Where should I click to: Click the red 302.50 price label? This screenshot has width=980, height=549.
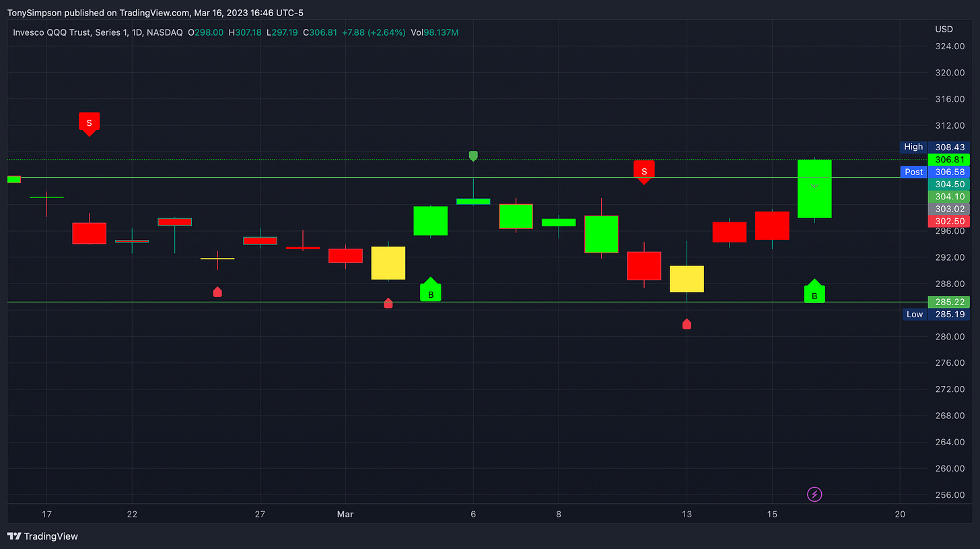[948, 221]
